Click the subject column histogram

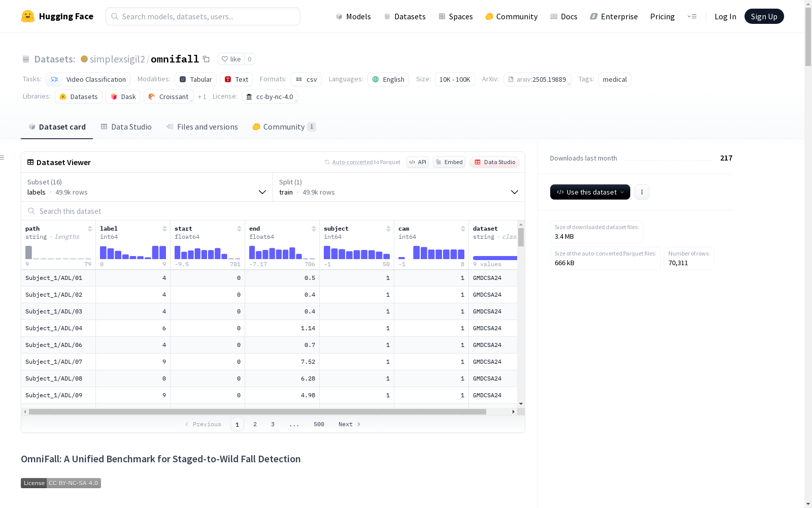coord(357,252)
